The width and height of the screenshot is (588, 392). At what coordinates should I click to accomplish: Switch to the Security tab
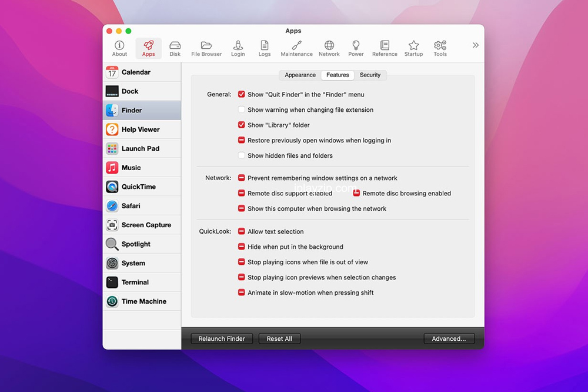tap(370, 75)
